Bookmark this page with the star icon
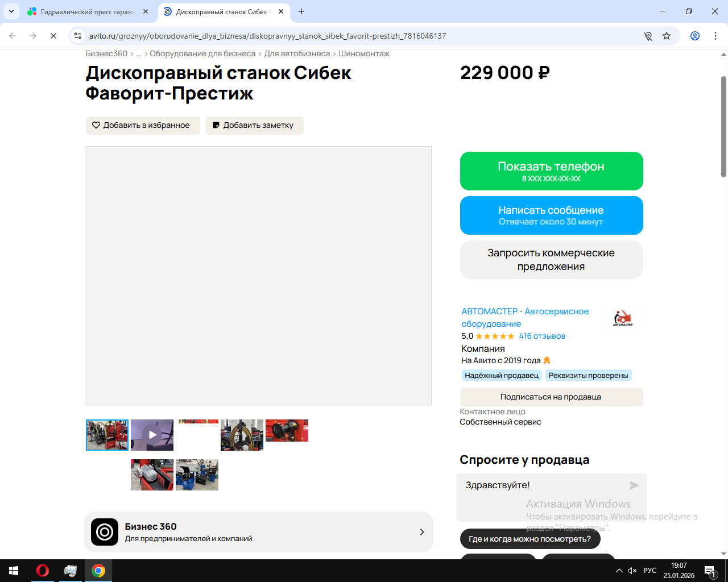The width and height of the screenshot is (728, 582). tap(667, 36)
